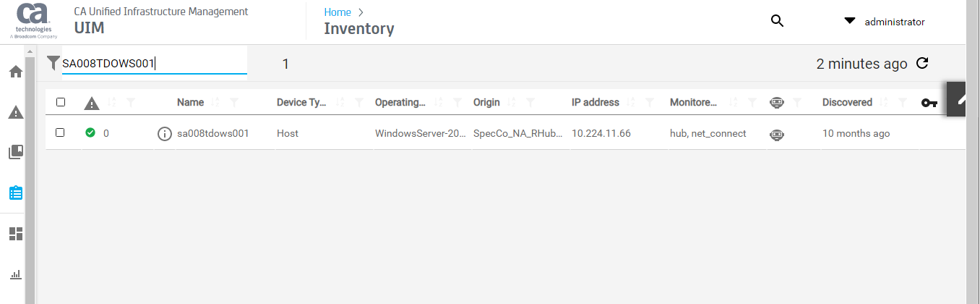The width and height of the screenshot is (980, 304).
Task: Open the sa008tdows001 device link
Action: (213, 134)
